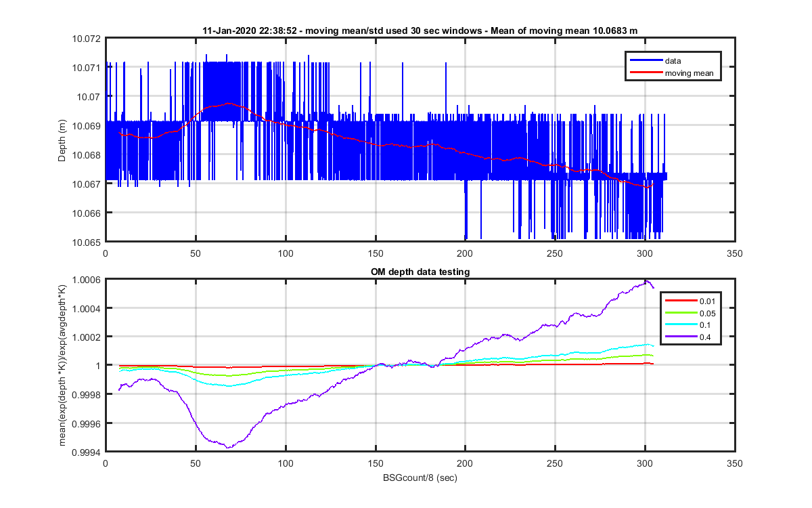Image resolution: width=812 pixels, height=508 pixels.
Task: Click the red line sample beside 'moving mean'
Action: [646, 72]
